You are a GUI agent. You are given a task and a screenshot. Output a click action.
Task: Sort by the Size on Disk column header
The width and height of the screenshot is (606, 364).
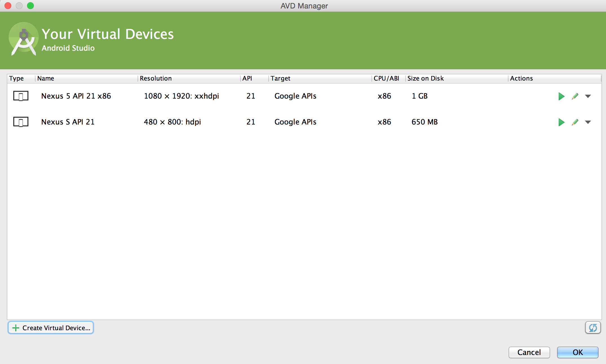click(x=457, y=78)
